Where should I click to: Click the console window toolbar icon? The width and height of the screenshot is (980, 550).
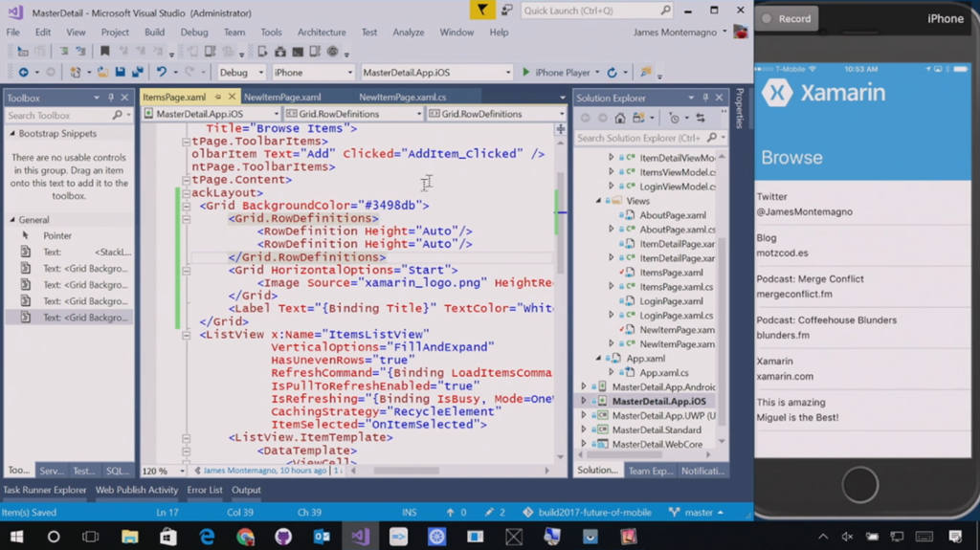pyautogui.click(x=298, y=52)
